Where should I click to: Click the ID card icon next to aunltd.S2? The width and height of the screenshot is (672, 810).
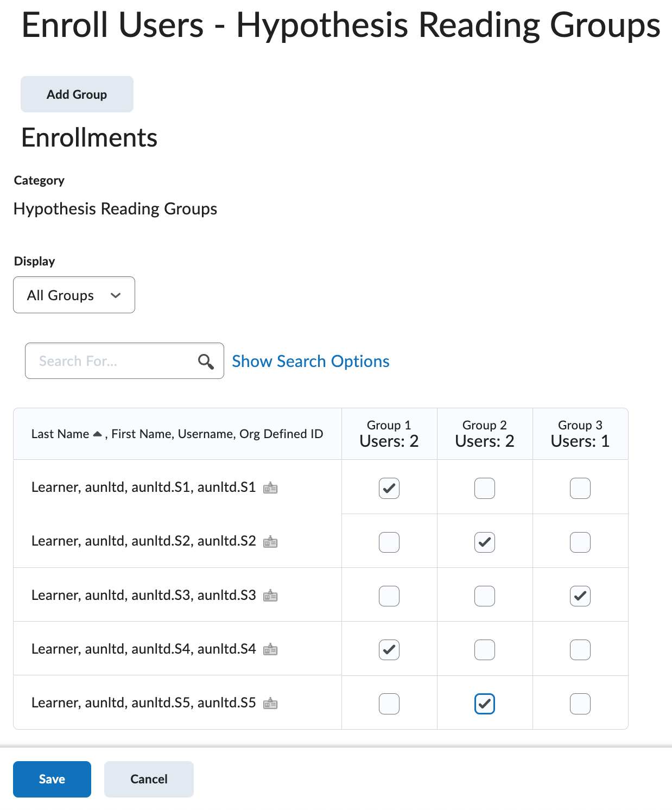[271, 542]
